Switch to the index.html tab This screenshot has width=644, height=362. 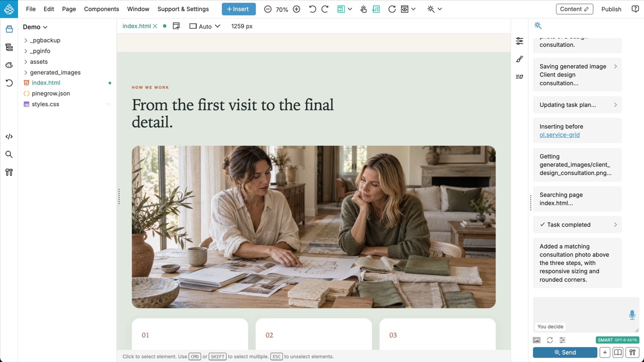pyautogui.click(x=136, y=26)
